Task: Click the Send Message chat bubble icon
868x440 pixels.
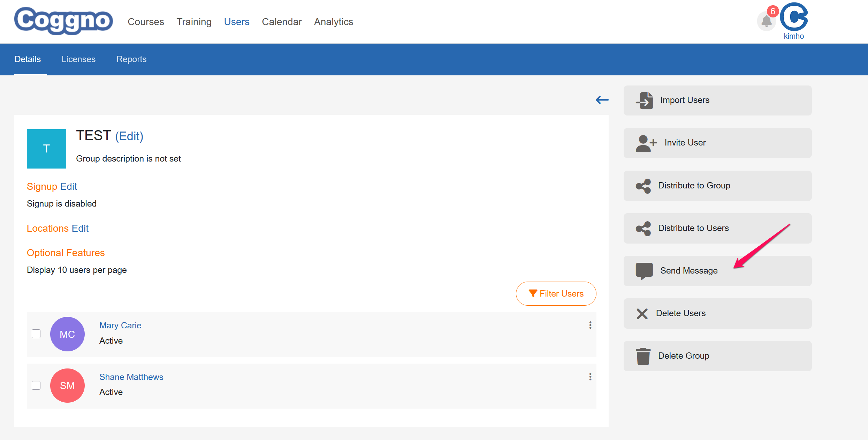Action: coord(644,271)
